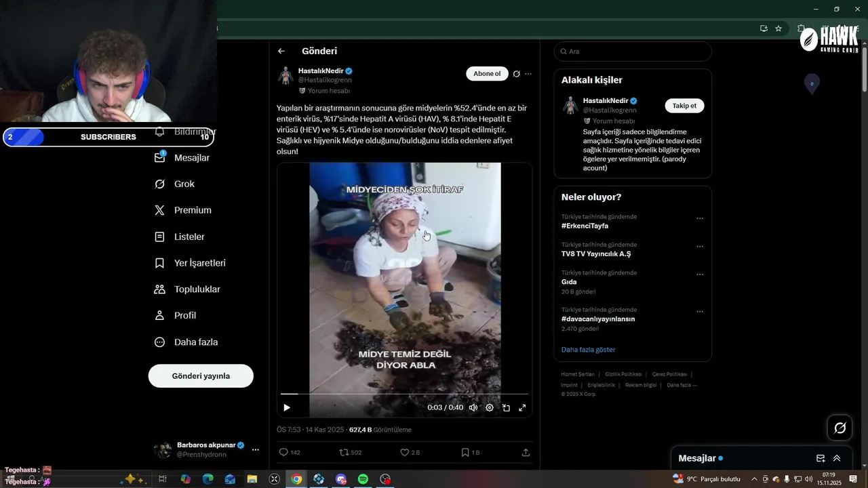Open Mesajlar in the sidebar
The height and width of the screenshot is (488, 868).
coord(182,157)
